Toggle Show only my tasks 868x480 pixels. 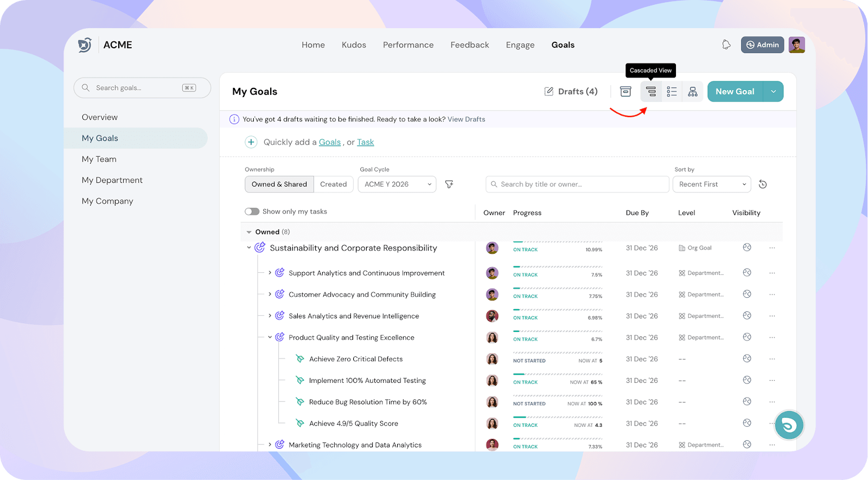pyautogui.click(x=252, y=212)
